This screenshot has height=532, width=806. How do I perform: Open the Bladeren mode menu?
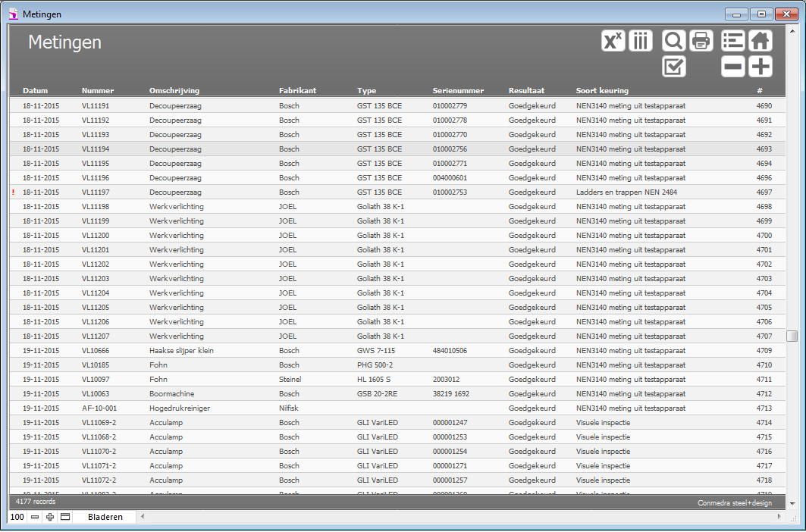click(x=105, y=517)
